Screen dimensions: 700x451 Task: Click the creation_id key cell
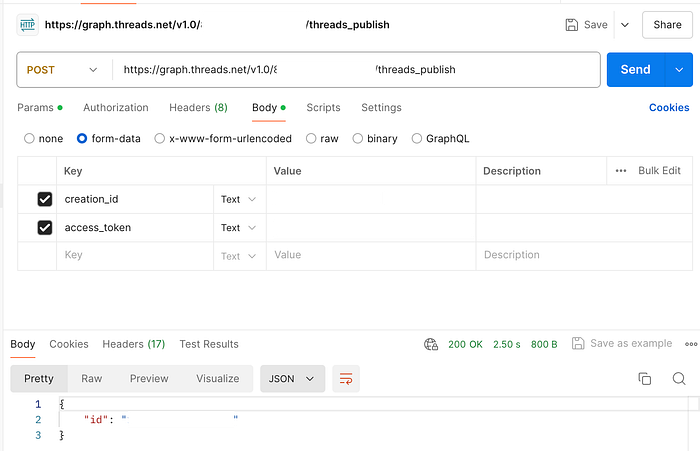click(x=135, y=199)
